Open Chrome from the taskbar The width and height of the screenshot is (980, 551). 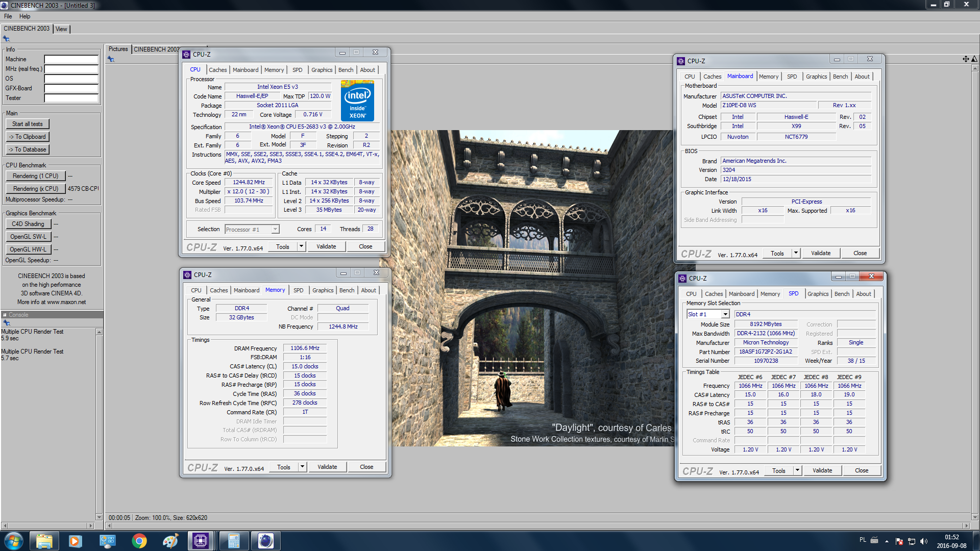[139, 541]
